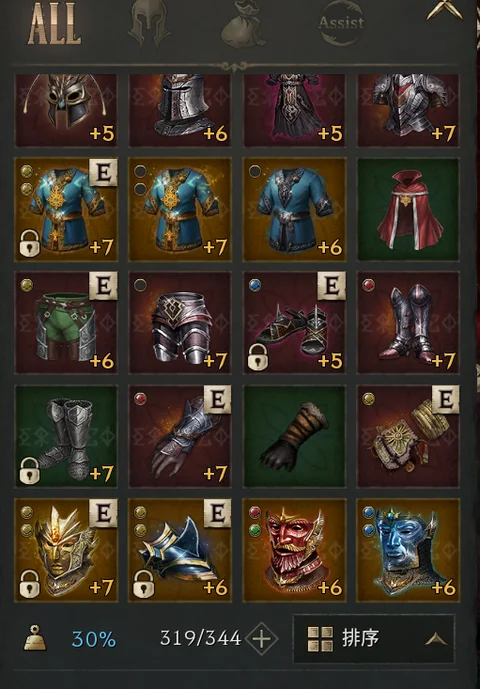Select the red bearded mask helmet
Viewport: 480px width, 689px height.
click(x=294, y=550)
